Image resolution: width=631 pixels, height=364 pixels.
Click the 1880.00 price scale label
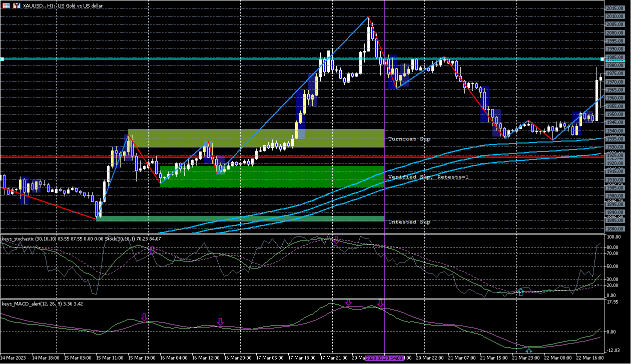[x=614, y=229]
